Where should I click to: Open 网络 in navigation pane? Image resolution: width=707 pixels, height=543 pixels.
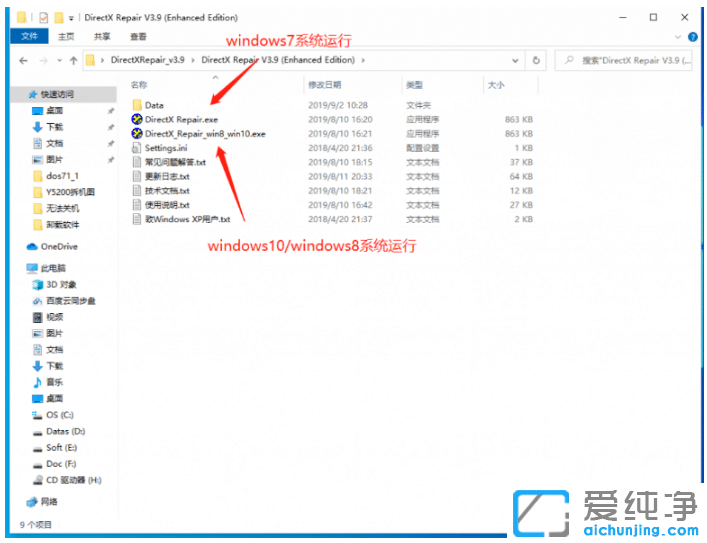(x=49, y=502)
